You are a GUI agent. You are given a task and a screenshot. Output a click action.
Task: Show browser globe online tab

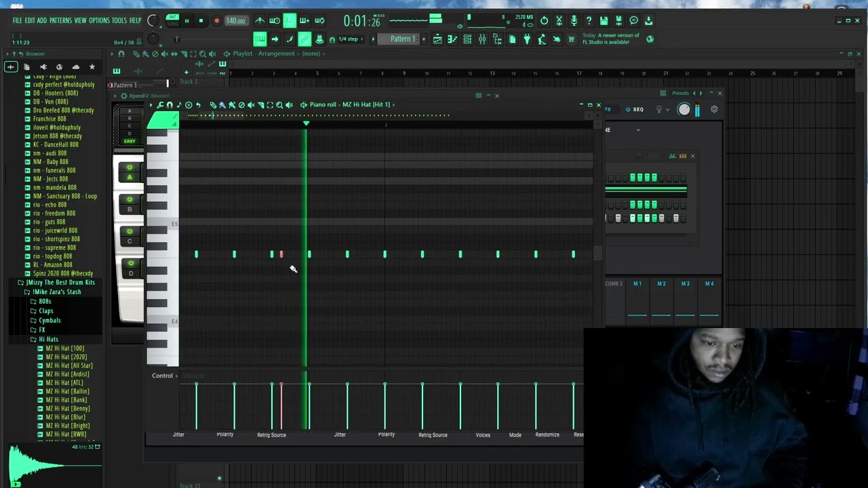pos(59,66)
